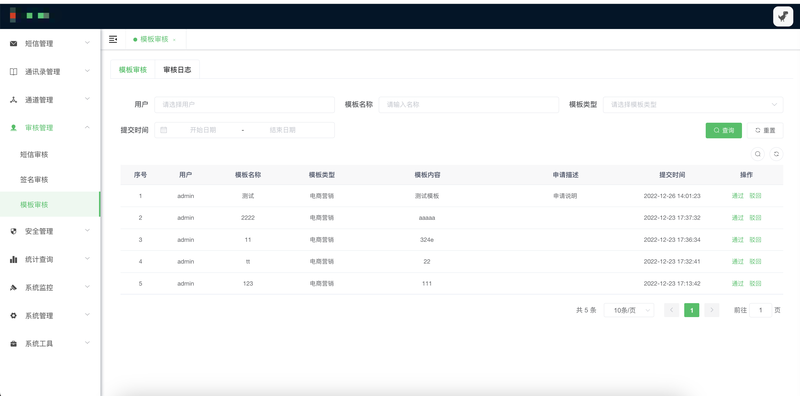Screen dimensions: 800x396
Task: Select pagination page 1
Action: 691,310
